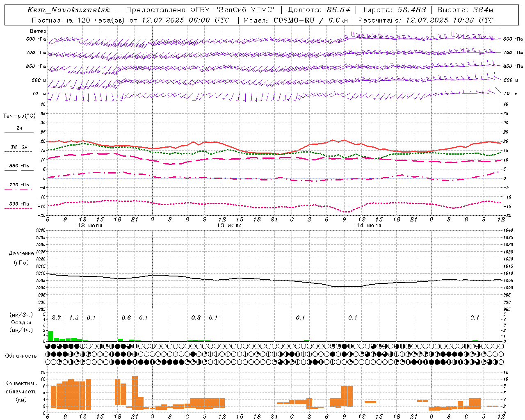Screen dimensions: 525x420
Task: Click the Рассчитано: 12.07.2025 10:38 UTC timestamp
Action: click(x=426, y=20)
